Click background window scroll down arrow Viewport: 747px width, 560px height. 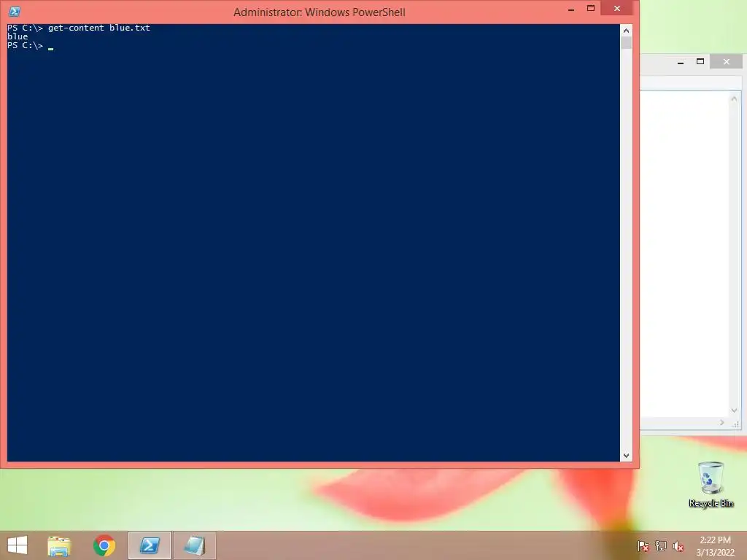tap(734, 411)
